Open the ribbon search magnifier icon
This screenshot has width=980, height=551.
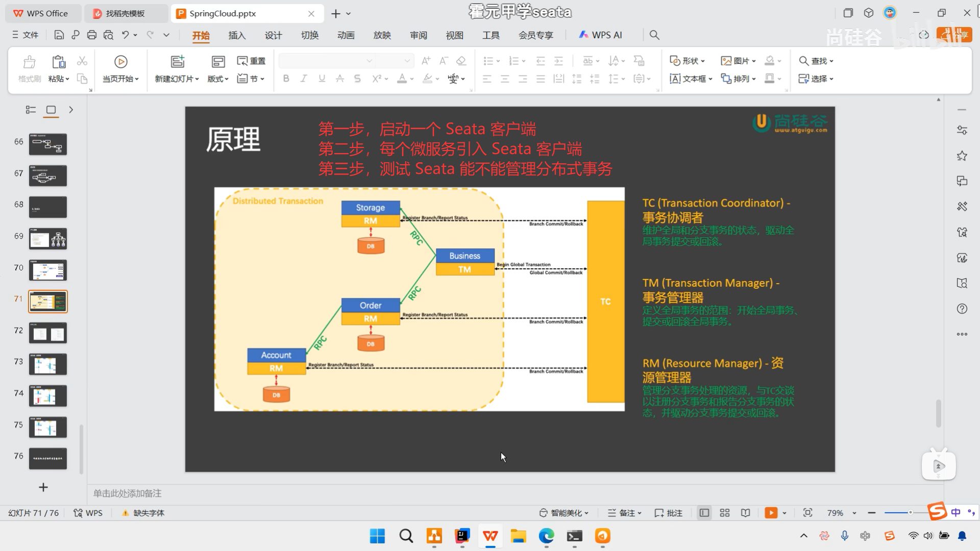point(654,35)
